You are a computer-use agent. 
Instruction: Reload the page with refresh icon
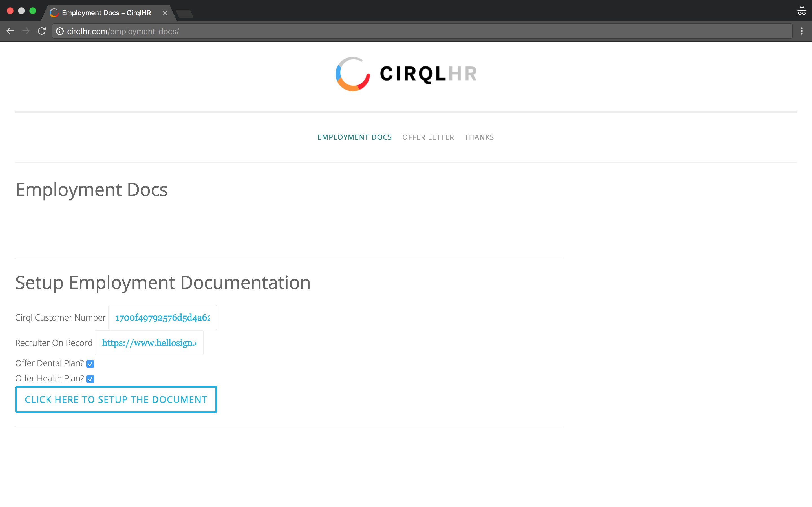pyautogui.click(x=42, y=31)
